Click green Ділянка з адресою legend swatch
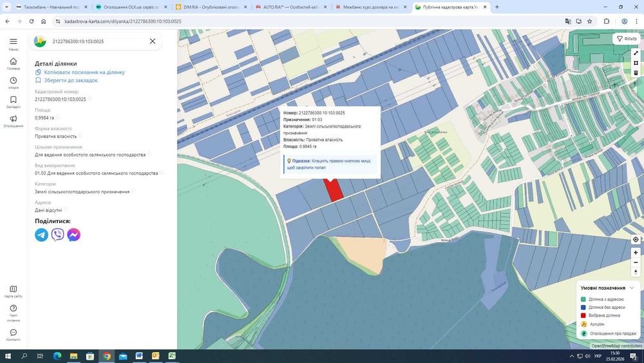This screenshot has height=363, width=644. 583,300
